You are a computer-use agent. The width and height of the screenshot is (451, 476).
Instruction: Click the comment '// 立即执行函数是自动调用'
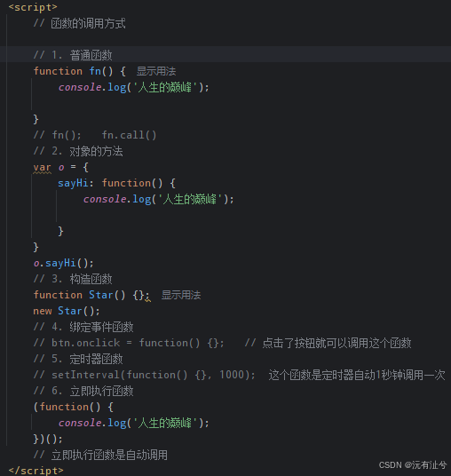(x=100, y=455)
